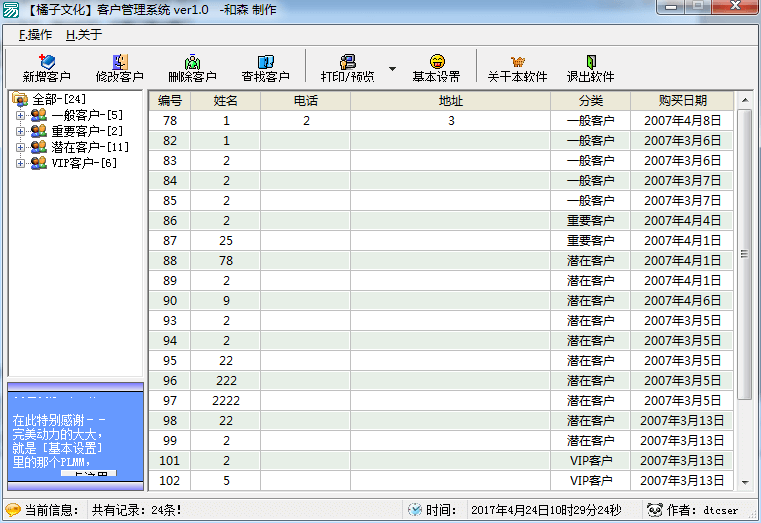The width and height of the screenshot is (761, 523).
Task: Open the F.操作 menu
Action: [x=35, y=35]
